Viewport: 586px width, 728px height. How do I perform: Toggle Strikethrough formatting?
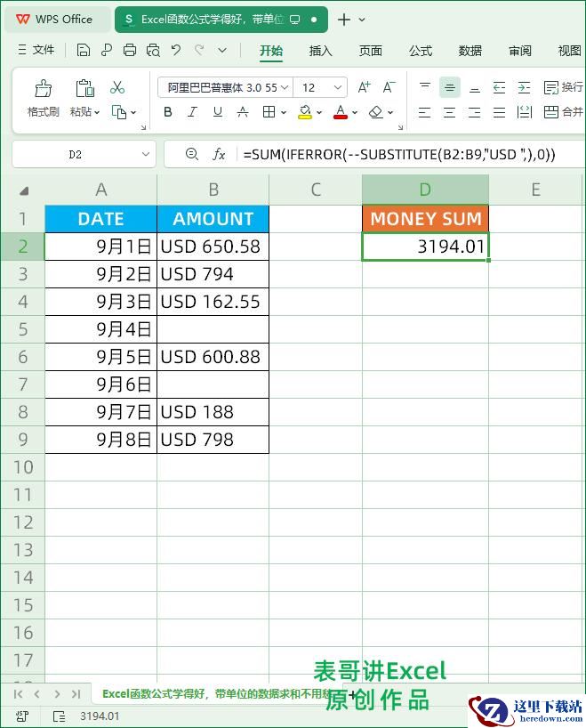(242, 112)
